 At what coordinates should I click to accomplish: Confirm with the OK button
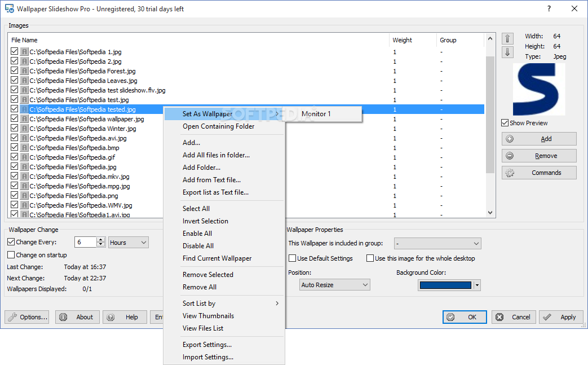pyautogui.click(x=465, y=317)
